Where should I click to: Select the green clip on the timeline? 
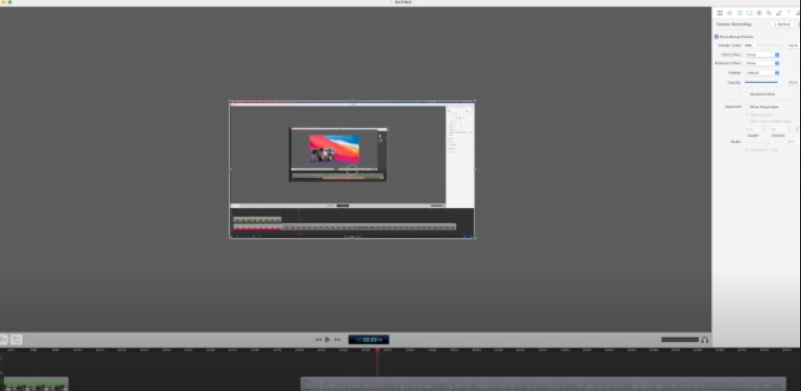pos(36,383)
